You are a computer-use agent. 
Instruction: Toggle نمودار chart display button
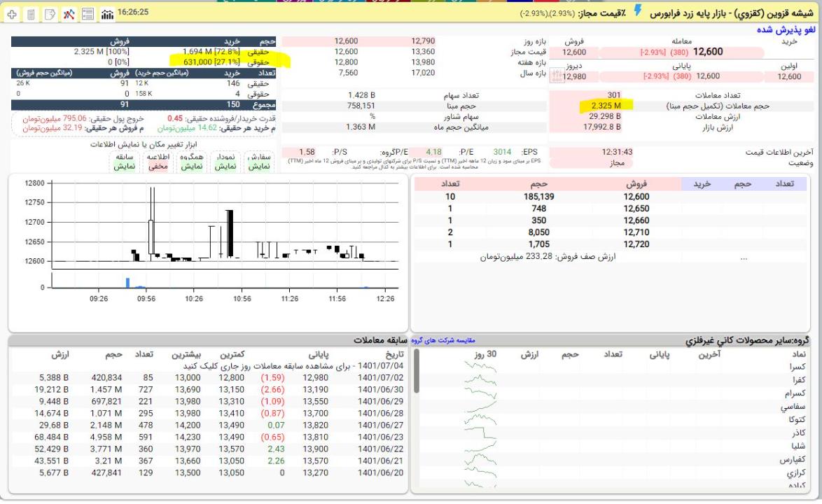click(x=226, y=162)
